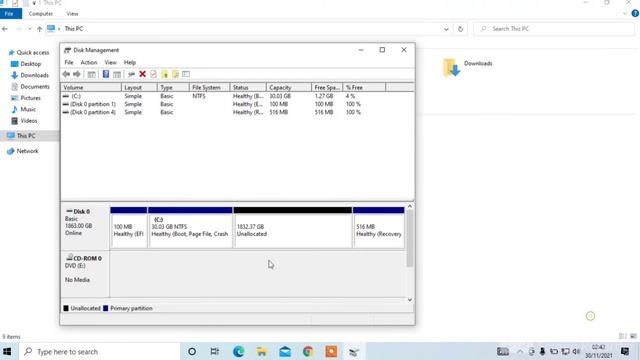Screen dimensions: 640x360
Task: Click the Disk 0 Basic disk label
Action: 84,227
